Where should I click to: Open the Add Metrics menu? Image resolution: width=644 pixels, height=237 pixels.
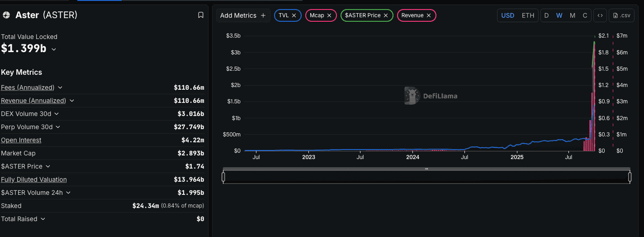pyautogui.click(x=243, y=15)
